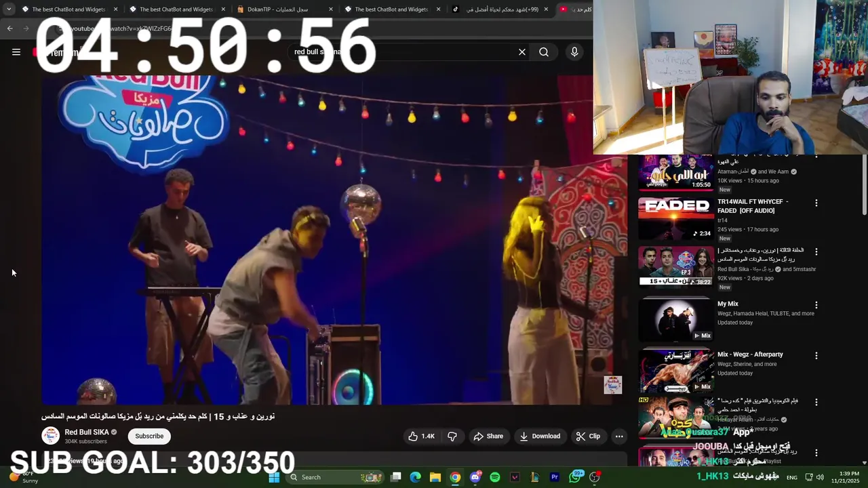Launch Microsoft Edge from the taskbar
Screen dimensions: 868x488
(416, 477)
